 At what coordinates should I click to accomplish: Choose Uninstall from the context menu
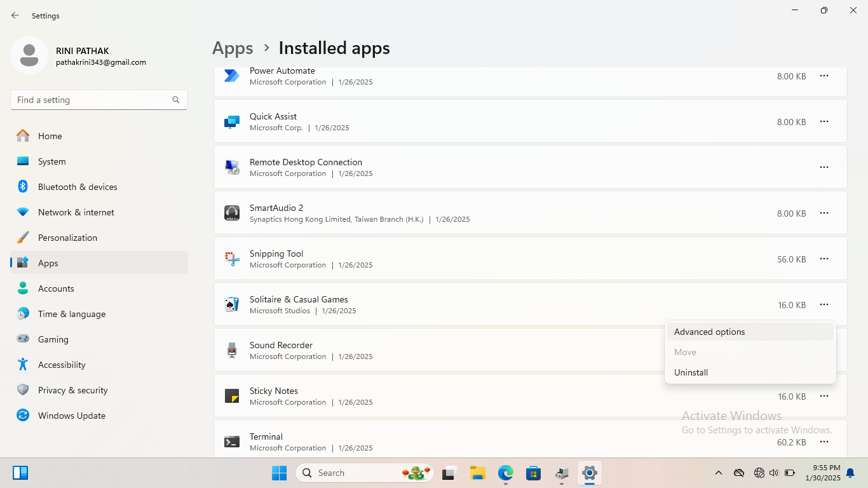coord(691,372)
